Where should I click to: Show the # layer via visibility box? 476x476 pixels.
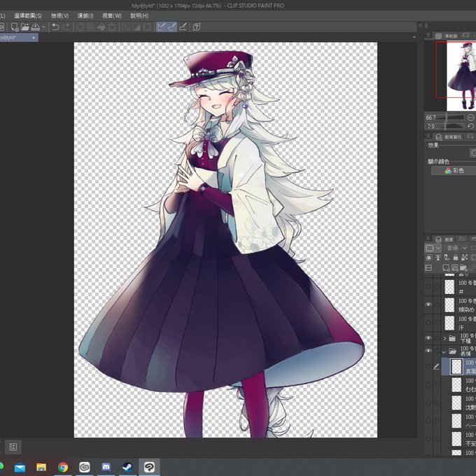tap(428, 286)
